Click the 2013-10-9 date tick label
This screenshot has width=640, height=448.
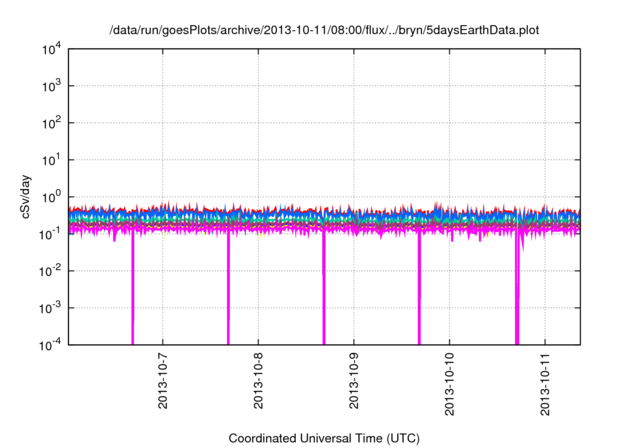353,381
